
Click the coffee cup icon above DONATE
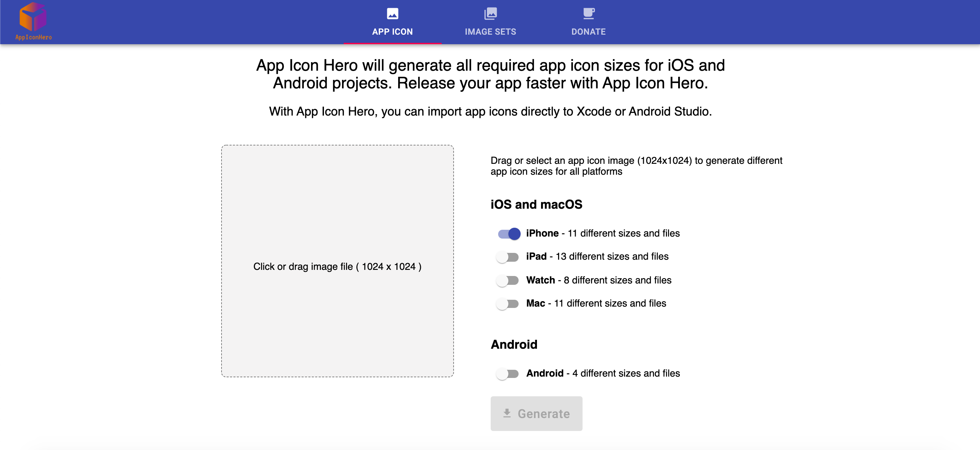pyautogui.click(x=588, y=13)
